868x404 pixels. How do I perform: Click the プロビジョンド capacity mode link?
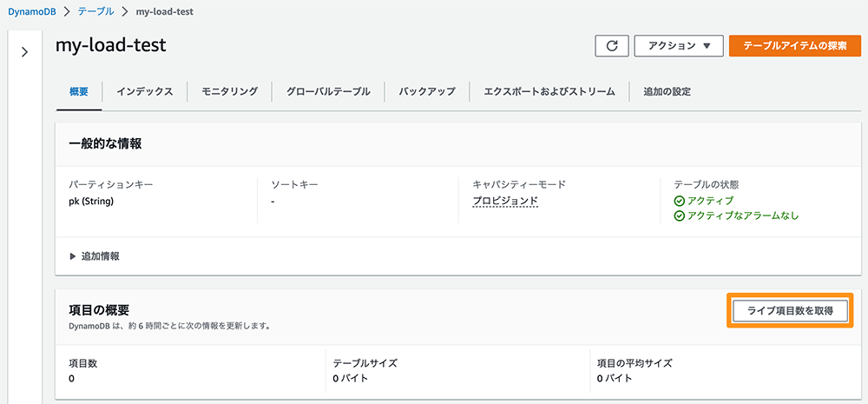505,202
